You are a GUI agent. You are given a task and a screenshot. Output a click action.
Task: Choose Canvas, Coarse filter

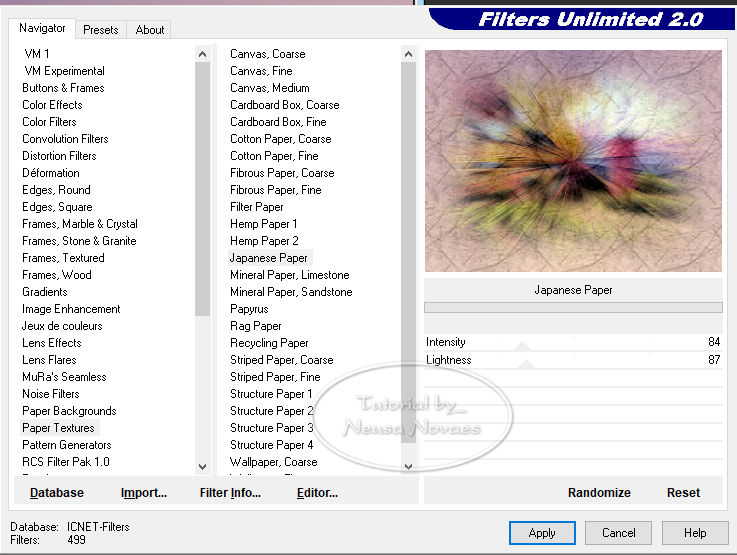[x=268, y=54]
